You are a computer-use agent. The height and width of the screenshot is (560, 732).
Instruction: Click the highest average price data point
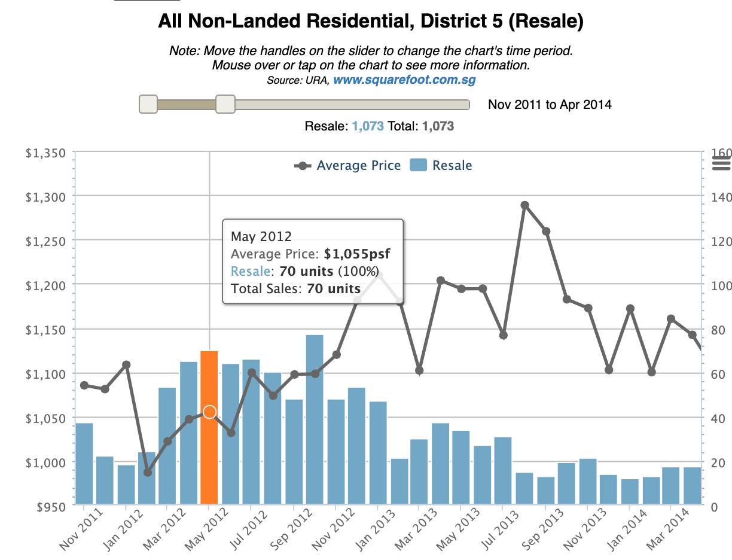pos(524,205)
